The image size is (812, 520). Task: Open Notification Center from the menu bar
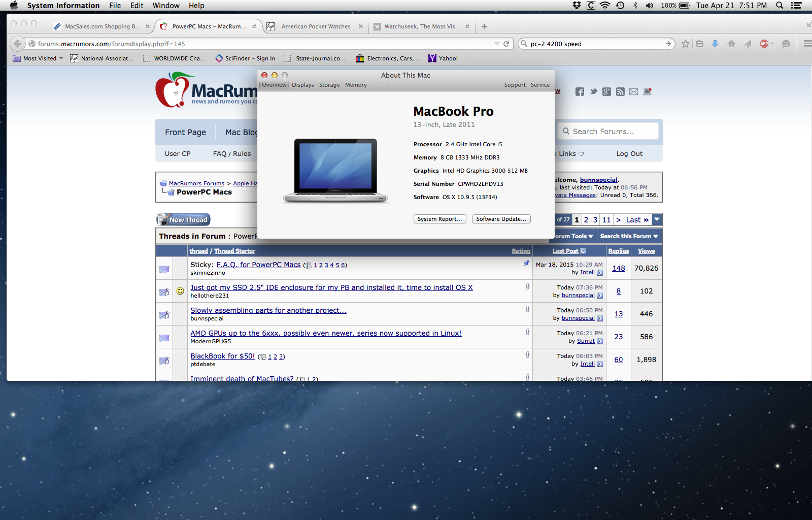pyautogui.click(x=796, y=6)
